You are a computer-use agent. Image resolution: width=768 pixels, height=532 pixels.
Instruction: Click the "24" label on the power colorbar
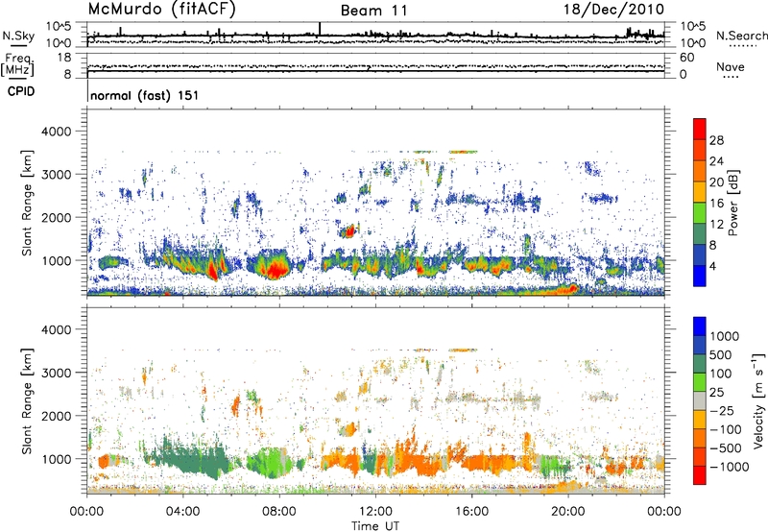(716, 161)
